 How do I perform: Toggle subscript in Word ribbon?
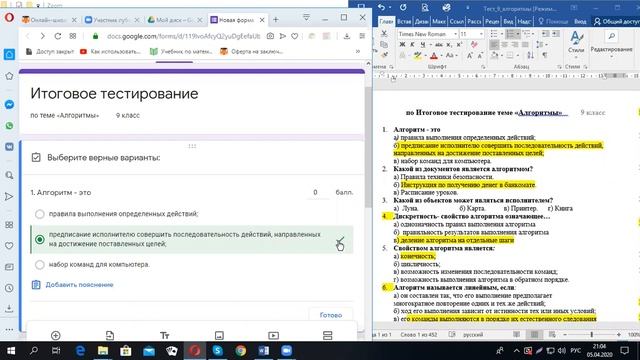(449, 44)
